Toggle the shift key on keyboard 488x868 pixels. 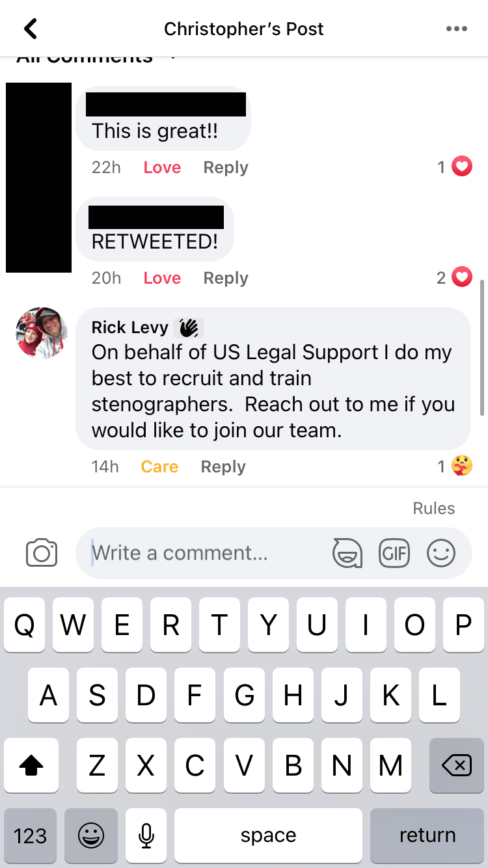(x=31, y=766)
